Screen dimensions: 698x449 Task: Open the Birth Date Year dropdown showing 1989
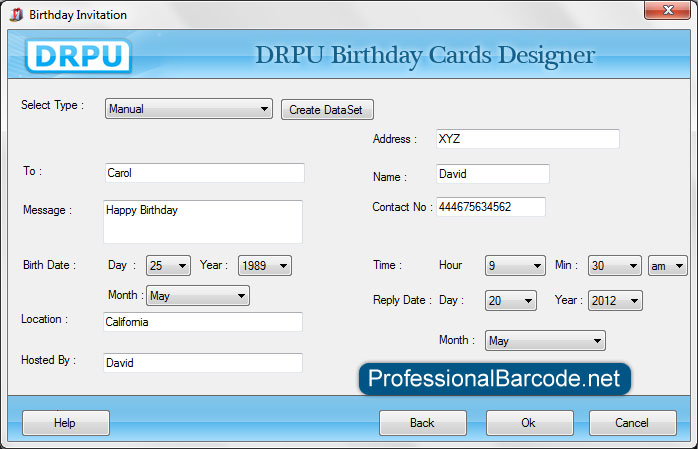[x=265, y=266]
